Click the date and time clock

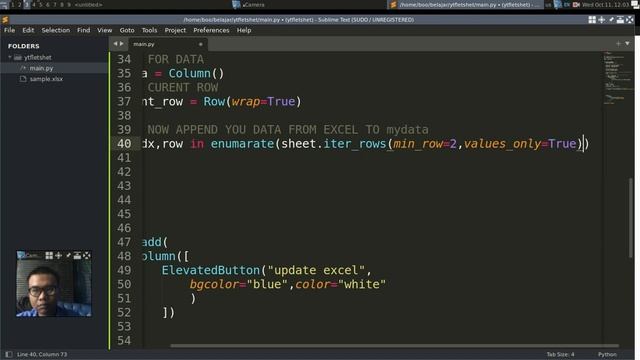click(606, 4)
